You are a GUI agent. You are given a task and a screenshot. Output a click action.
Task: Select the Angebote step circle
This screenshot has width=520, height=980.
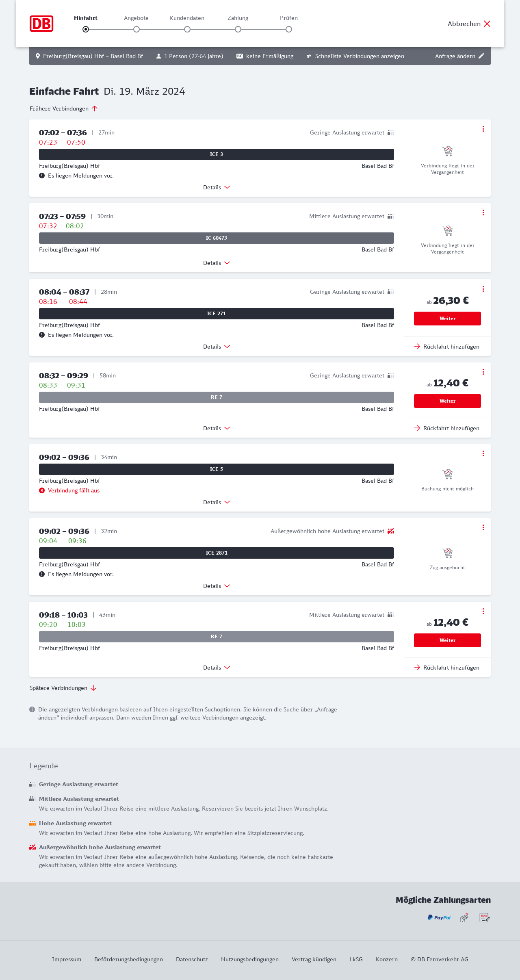click(136, 29)
